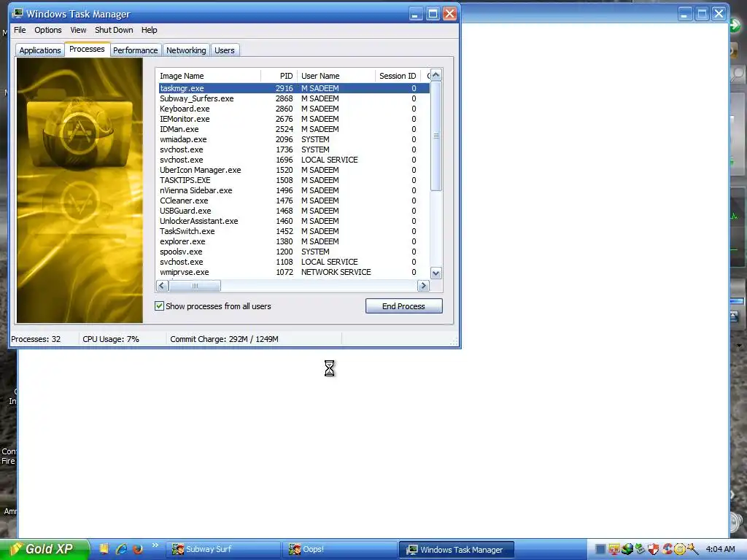Select the Processes tab
747x560 pixels.
click(87, 50)
